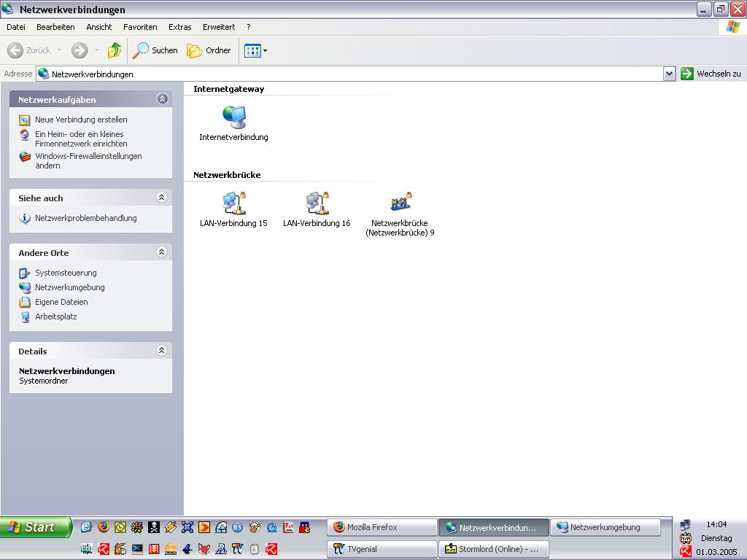Open the Erweitert menu
The width and height of the screenshot is (747, 560).
(219, 27)
